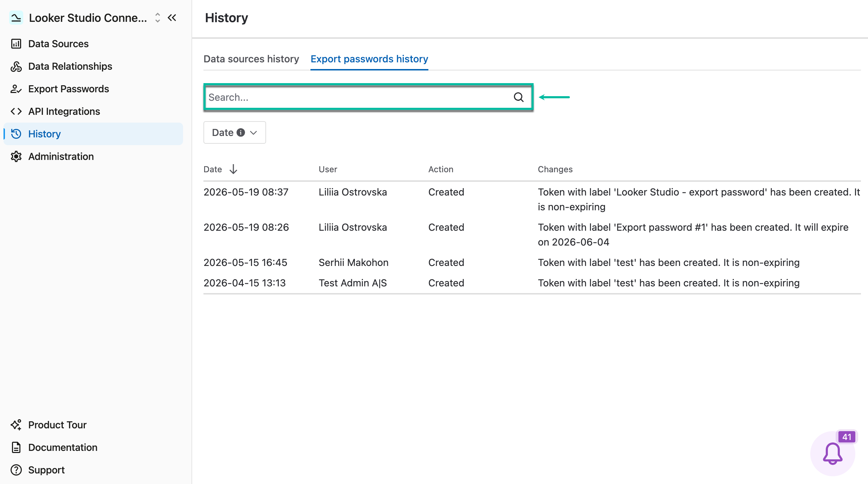Click the History clock icon

click(16, 134)
